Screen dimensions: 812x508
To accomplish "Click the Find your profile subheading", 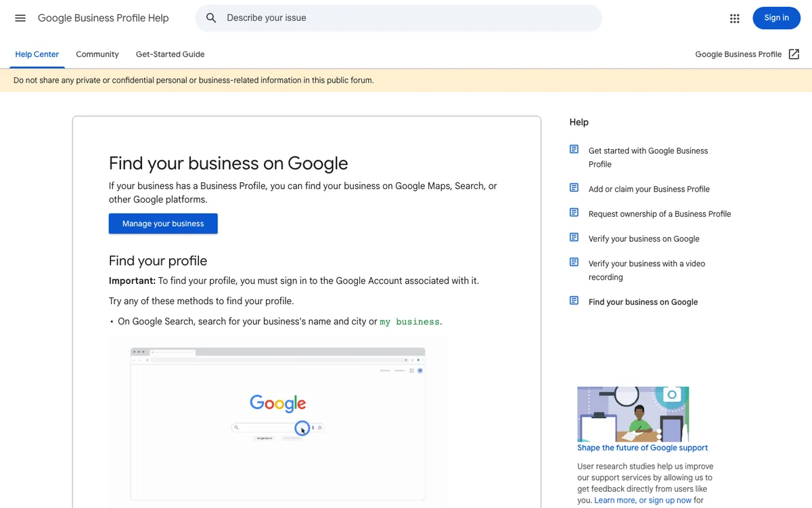I will (x=158, y=261).
